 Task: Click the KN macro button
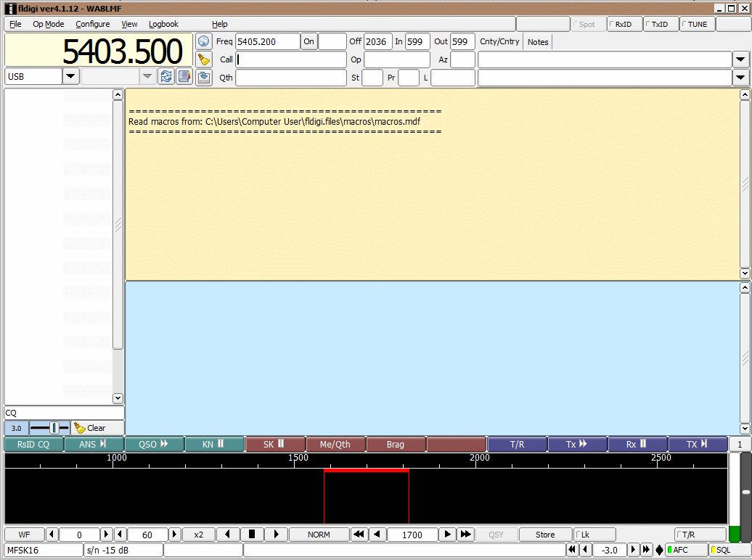point(215,444)
